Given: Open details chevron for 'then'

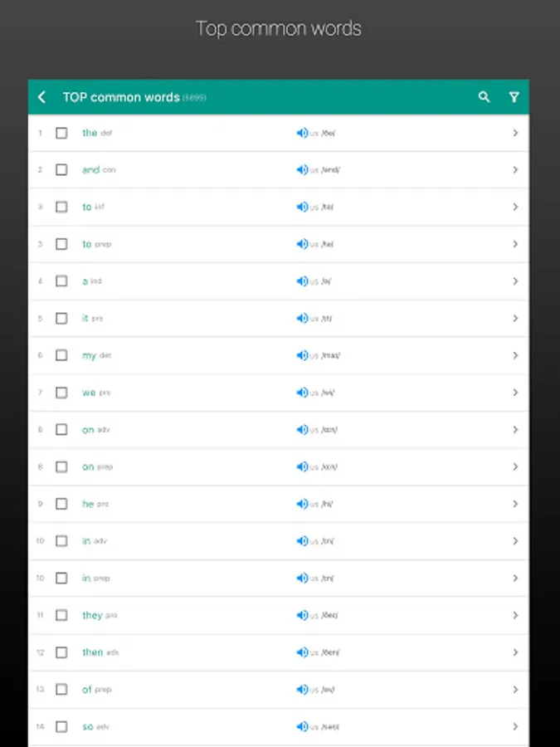Looking at the screenshot, I should click(x=515, y=652).
